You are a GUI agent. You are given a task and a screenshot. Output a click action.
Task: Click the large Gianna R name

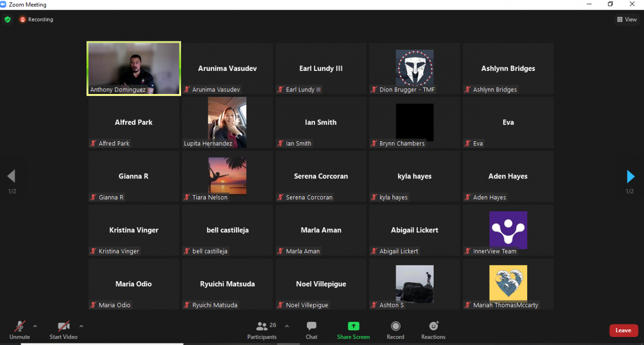134,176
